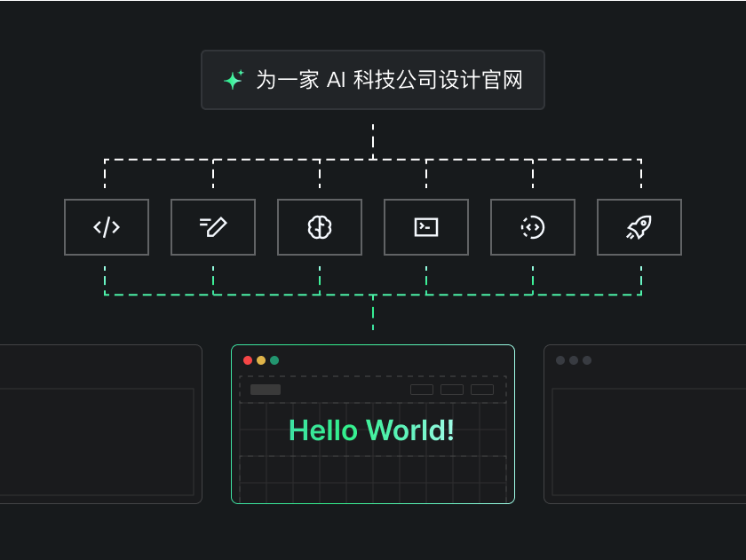The height and width of the screenshot is (560, 746).
Task: Click the Hello World! heading
Action: 372,430
